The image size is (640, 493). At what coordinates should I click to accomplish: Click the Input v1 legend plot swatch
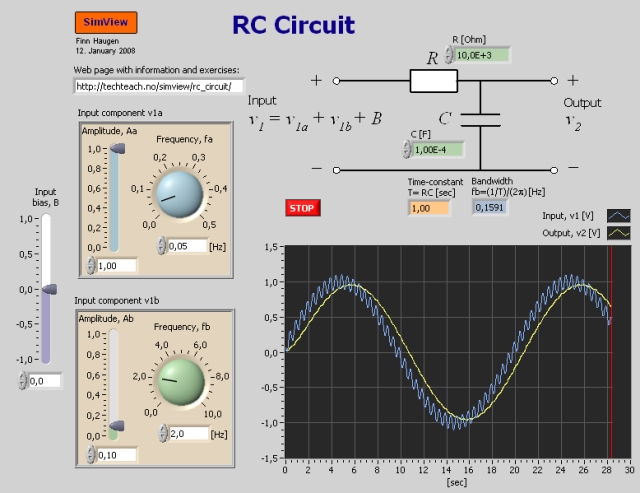(619, 215)
